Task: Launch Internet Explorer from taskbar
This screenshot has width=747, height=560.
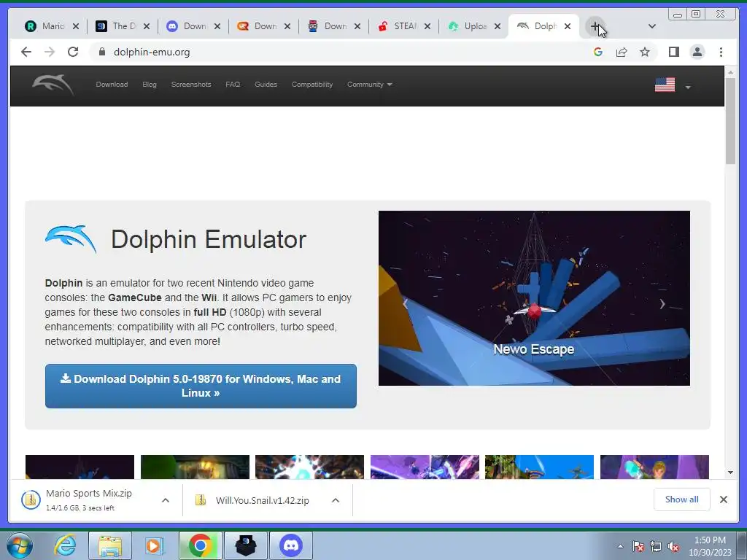Action: (x=65, y=545)
